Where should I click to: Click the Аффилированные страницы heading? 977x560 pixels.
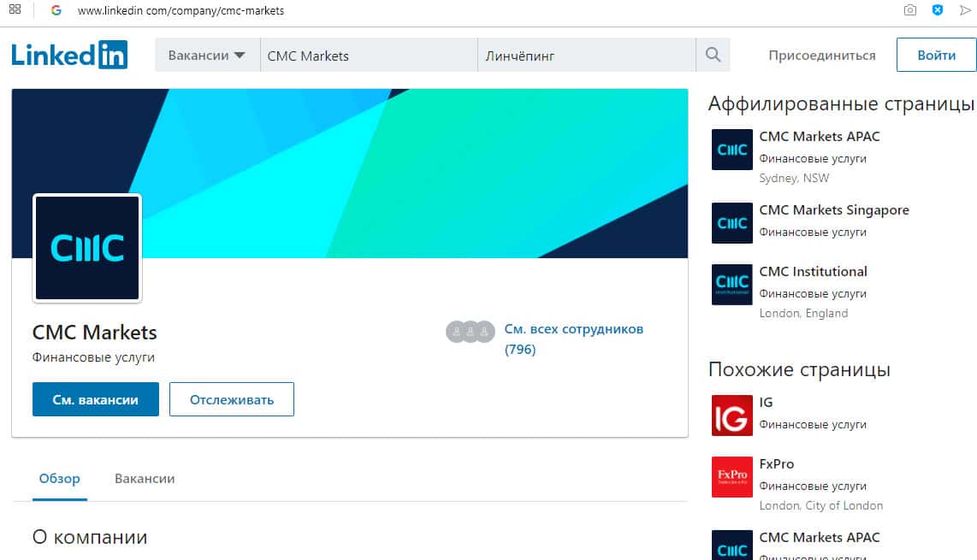(x=841, y=103)
